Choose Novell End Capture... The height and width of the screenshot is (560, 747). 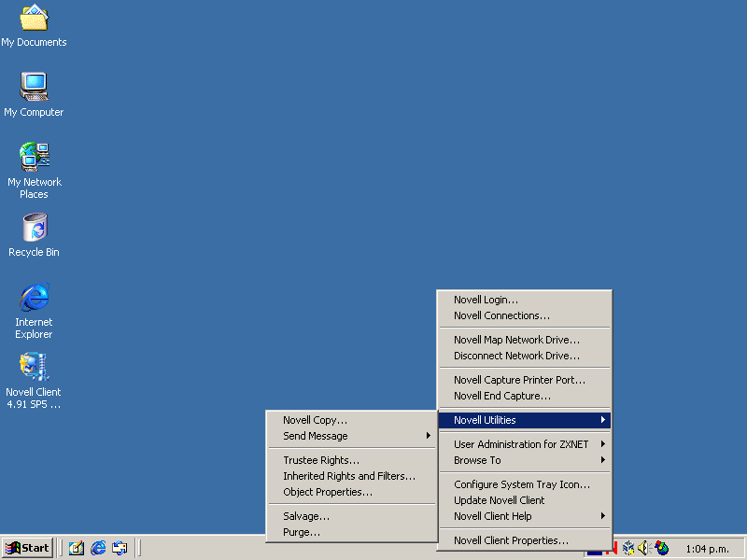(525, 396)
